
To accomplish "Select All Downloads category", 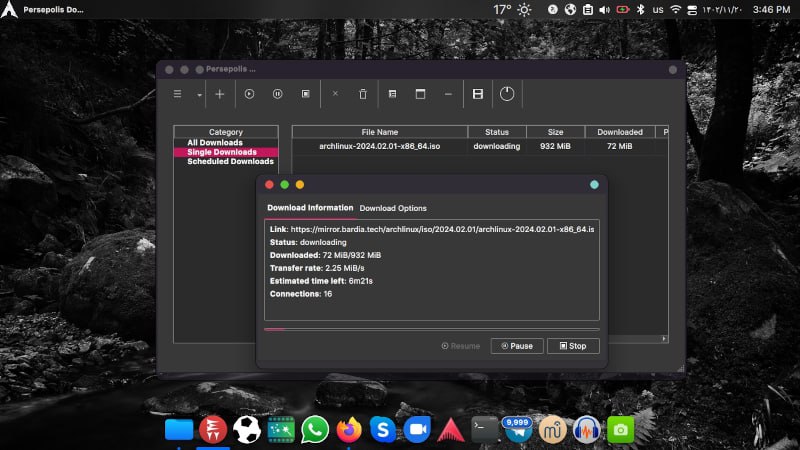I will point(215,142).
